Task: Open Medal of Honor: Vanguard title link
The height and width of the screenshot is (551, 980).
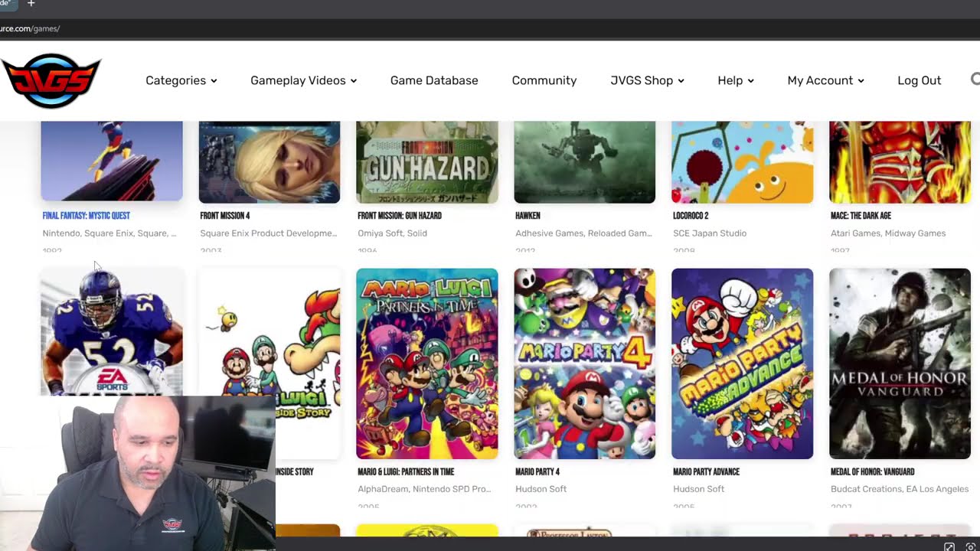Action: (873, 472)
